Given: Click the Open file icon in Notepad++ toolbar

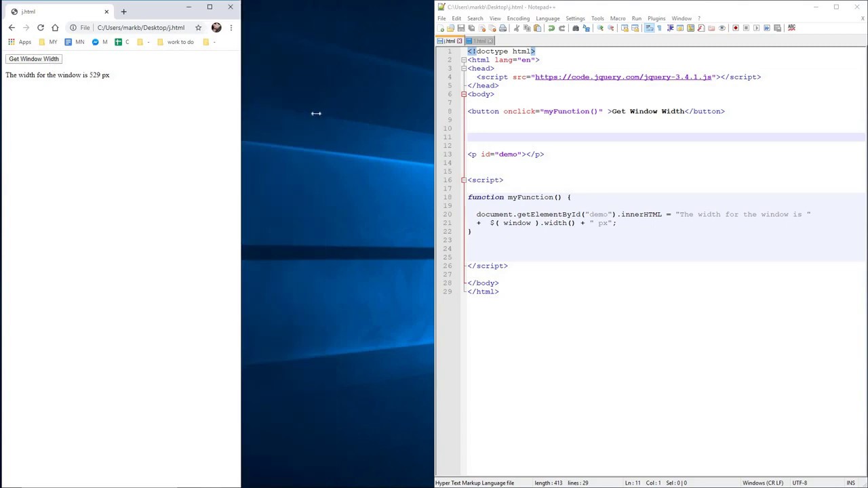Looking at the screenshot, I should click(450, 28).
